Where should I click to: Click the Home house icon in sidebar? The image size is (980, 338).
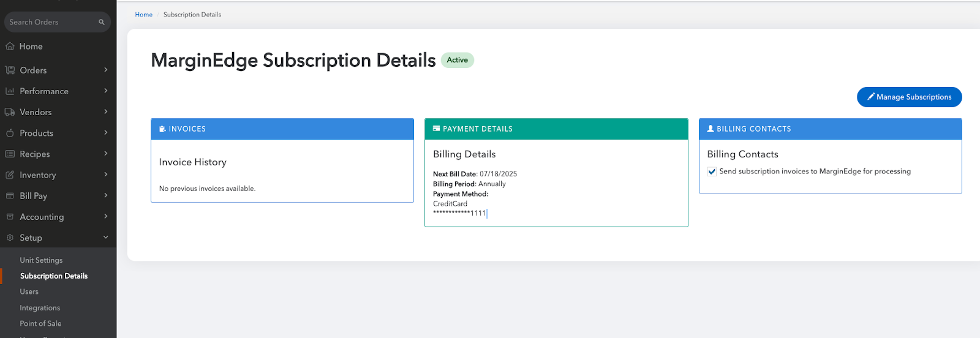point(10,46)
